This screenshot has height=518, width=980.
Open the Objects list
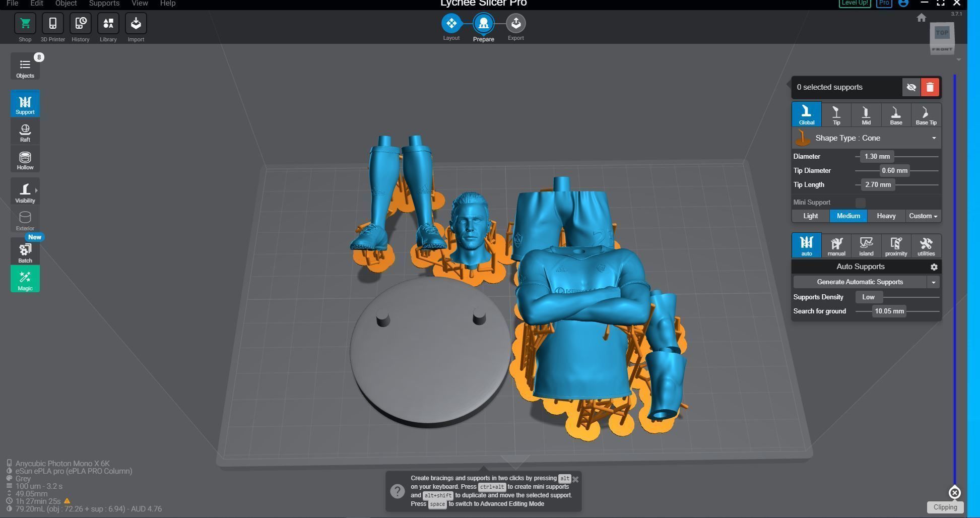25,67
